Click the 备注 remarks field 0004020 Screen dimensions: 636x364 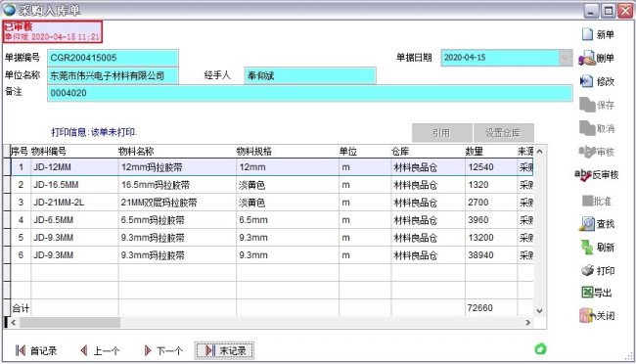tap(310, 93)
